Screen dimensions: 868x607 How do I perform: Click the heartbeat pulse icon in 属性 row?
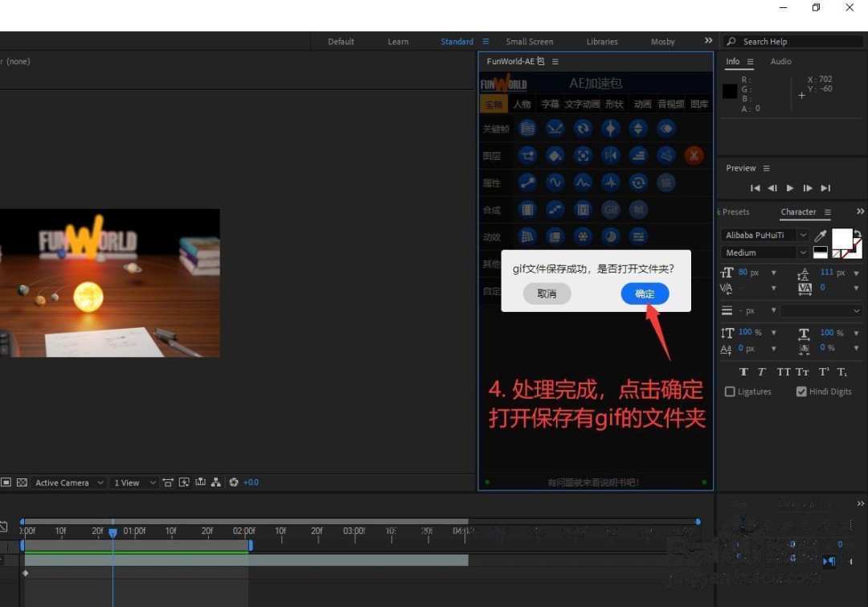click(x=611, y=183)
